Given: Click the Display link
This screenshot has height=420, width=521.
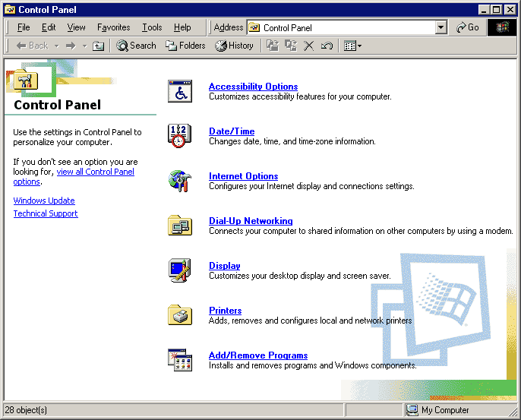Looking at the screenshot, I should [x=224, y=266].
